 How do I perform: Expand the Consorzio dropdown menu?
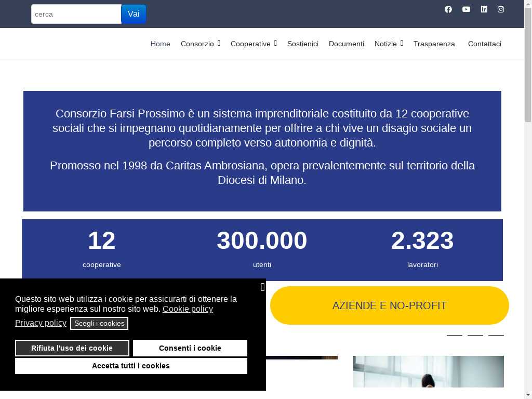tap(201, 44)
